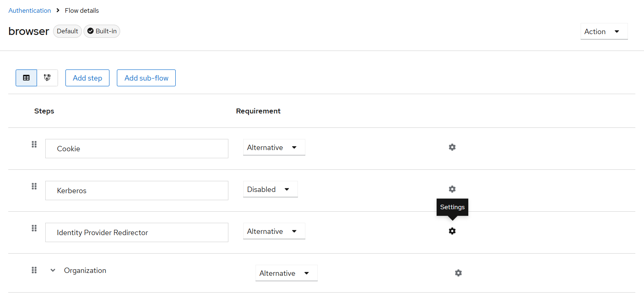Image resolution: width=644 pixels, height=298 pixels.
Task: Open the Action menu dropdown
Action: tap(604, 31)
